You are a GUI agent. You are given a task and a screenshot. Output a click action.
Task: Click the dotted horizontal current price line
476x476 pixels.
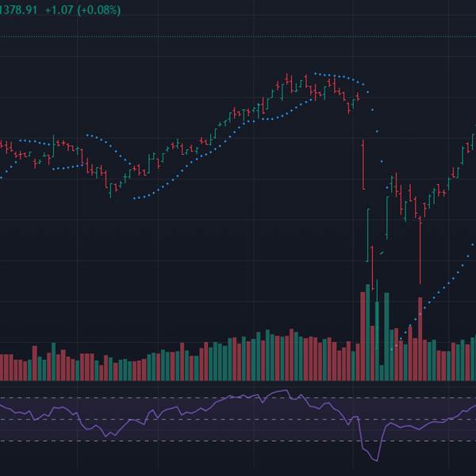(x=238, y=36)
